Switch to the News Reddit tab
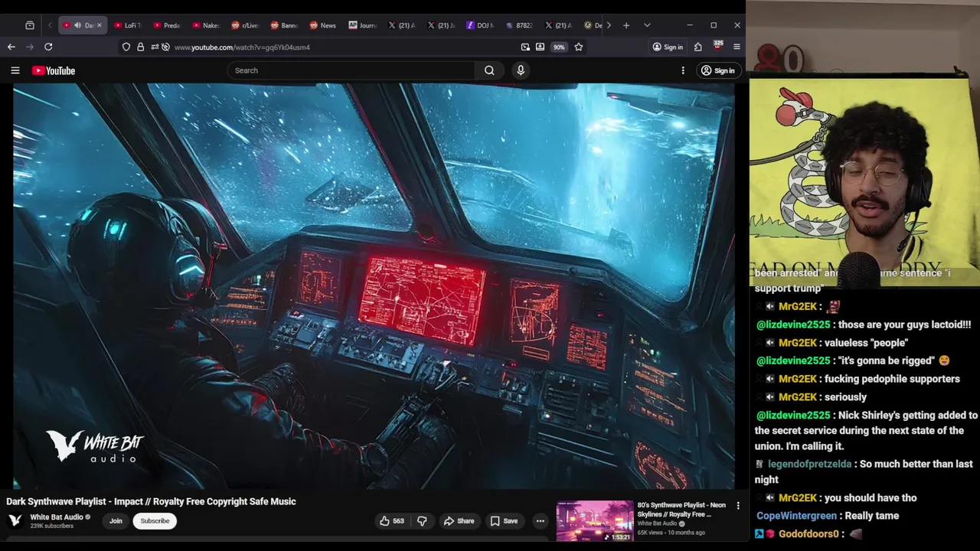Viewport: 980px width, 551px height. click(324, 25)
